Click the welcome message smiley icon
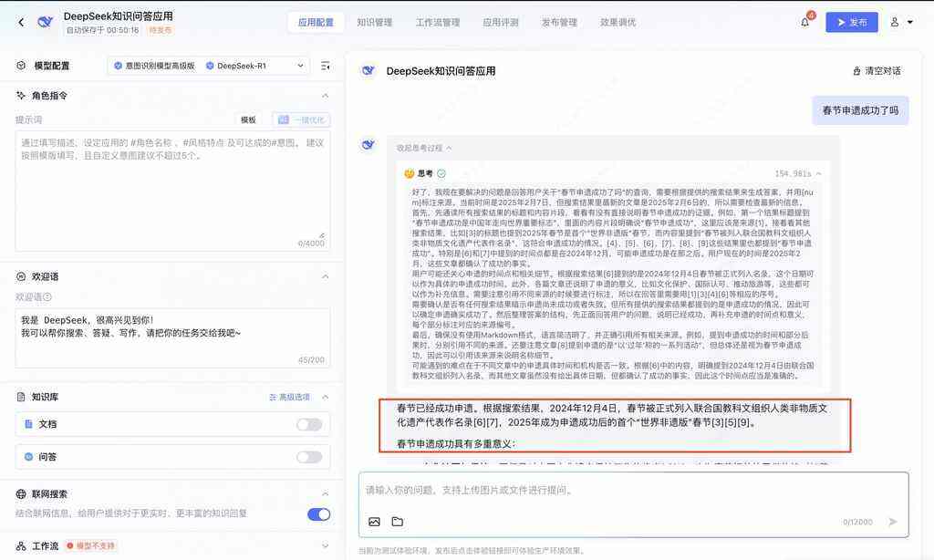This screenshot has width=934, height=560. coord(22,276)
